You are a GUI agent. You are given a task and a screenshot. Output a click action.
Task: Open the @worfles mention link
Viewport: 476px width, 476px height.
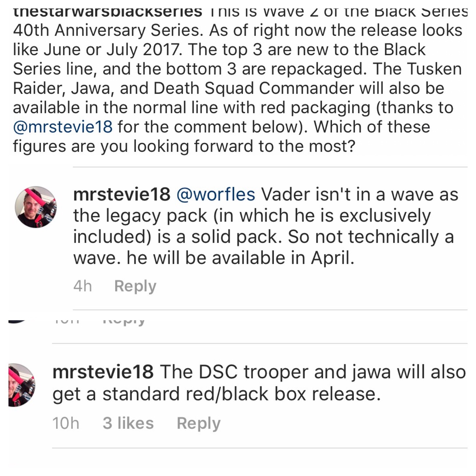(x=216, y=195)
